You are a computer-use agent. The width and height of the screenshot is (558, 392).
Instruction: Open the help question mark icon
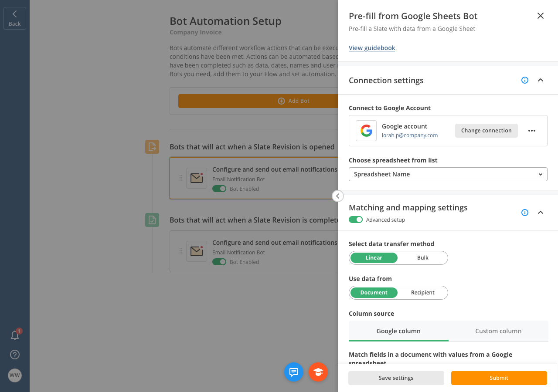pyautogui.click(x=15, y=355)
